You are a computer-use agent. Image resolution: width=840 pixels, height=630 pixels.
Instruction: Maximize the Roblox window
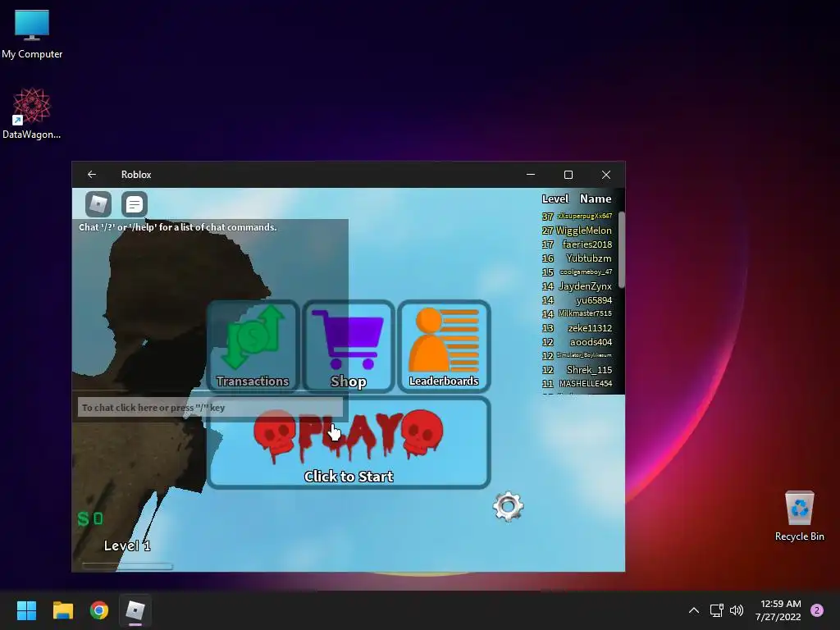pos(568,175)
